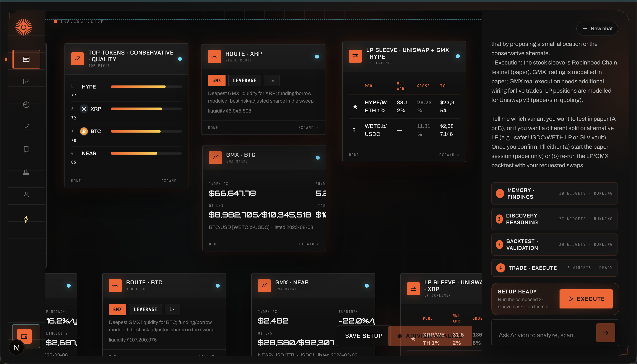Expand the Top Tokens card
The height and width of the screenshot is (364, 637).
click(x=171, y=181)
